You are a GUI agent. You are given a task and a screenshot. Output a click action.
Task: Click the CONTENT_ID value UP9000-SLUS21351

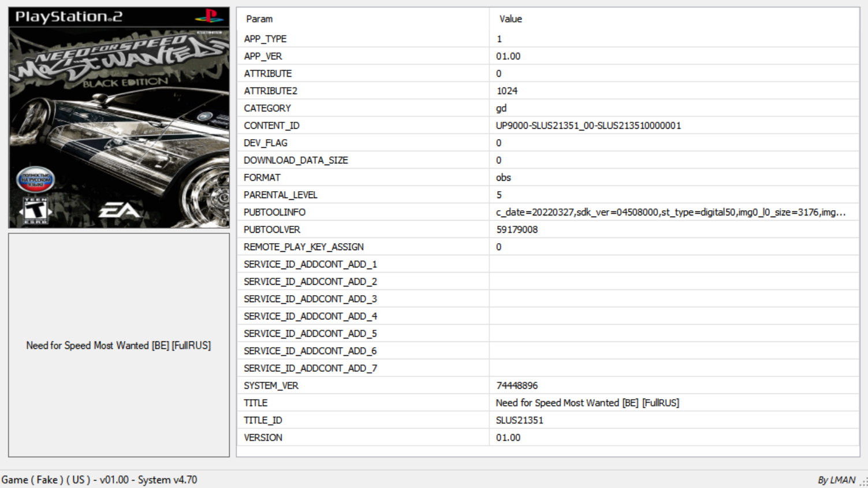point(588,125)
